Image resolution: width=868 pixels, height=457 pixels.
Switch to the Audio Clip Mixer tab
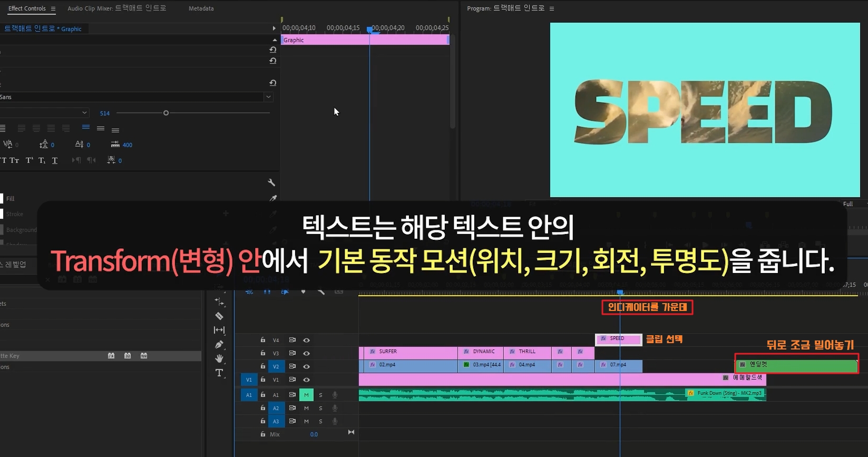(x=117, y=8)
